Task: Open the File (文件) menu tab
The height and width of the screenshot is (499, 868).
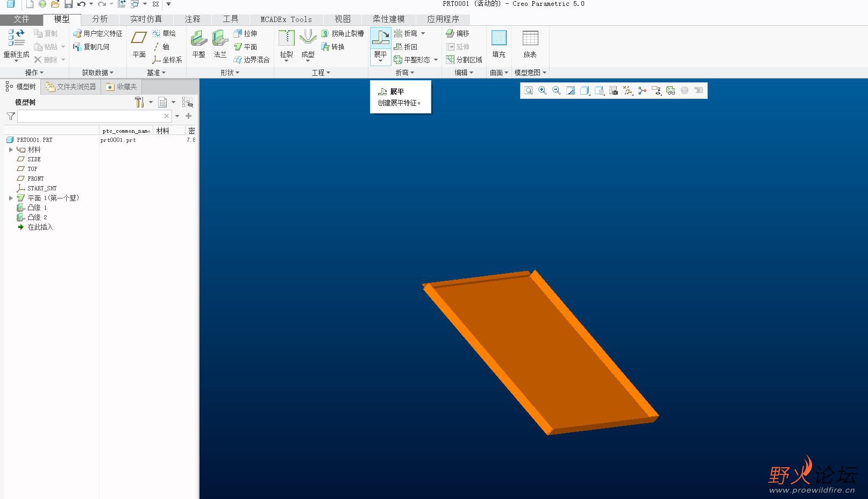Action: (22, 19)
